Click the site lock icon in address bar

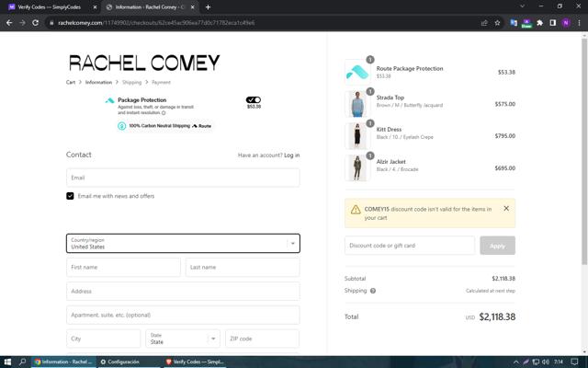click(51, 23)
